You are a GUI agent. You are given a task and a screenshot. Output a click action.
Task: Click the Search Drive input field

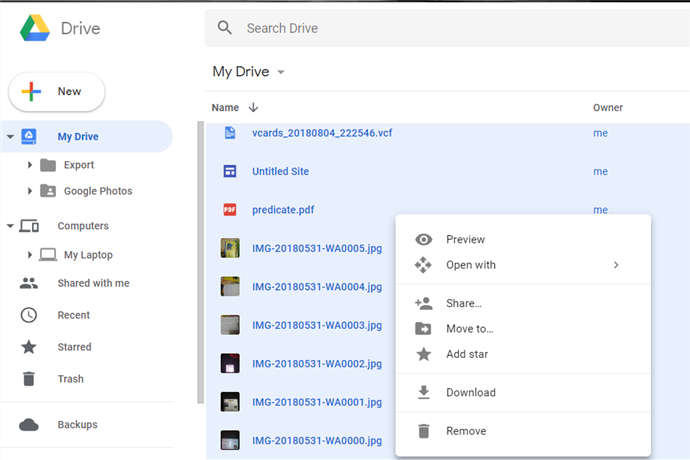point(440,28)
